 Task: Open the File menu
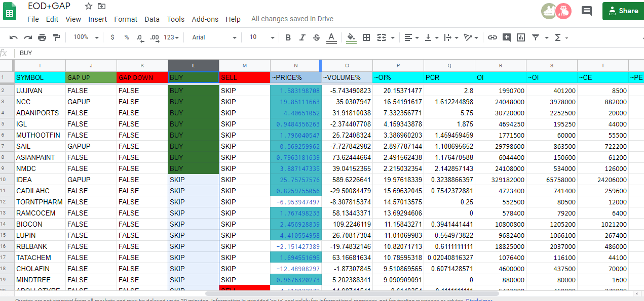(x=33, y=19)
